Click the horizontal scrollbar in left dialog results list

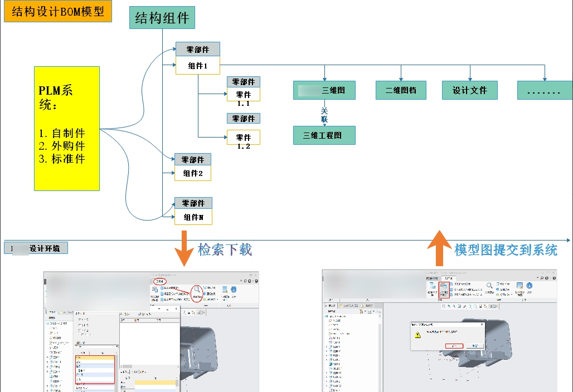pyautogui.click(x=150, y=366)
